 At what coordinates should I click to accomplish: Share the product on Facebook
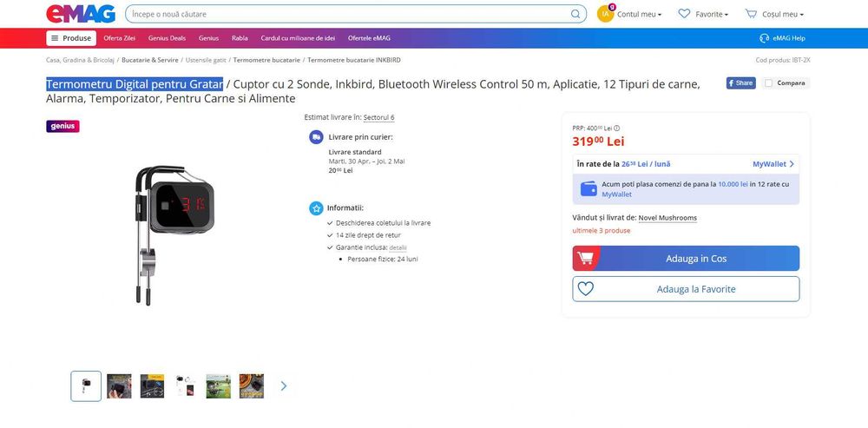click(x=740, y=83)
